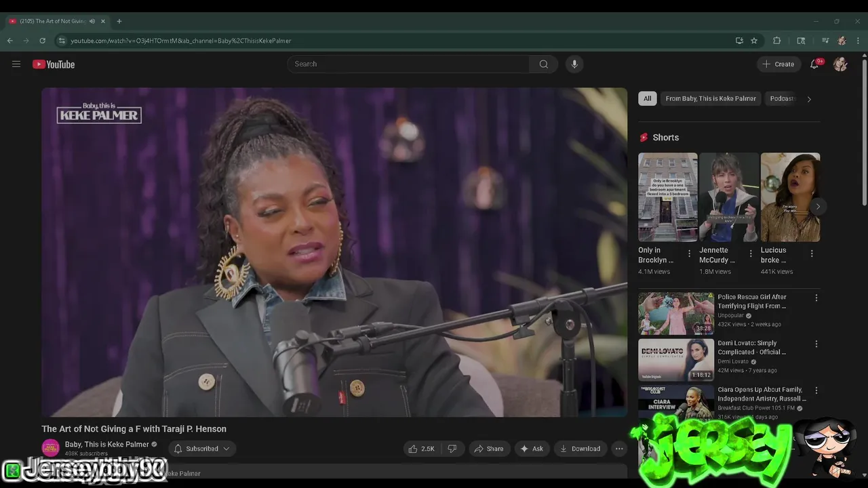
Task: Open the YouTube account avatar menu
Action: pos(840,64)
